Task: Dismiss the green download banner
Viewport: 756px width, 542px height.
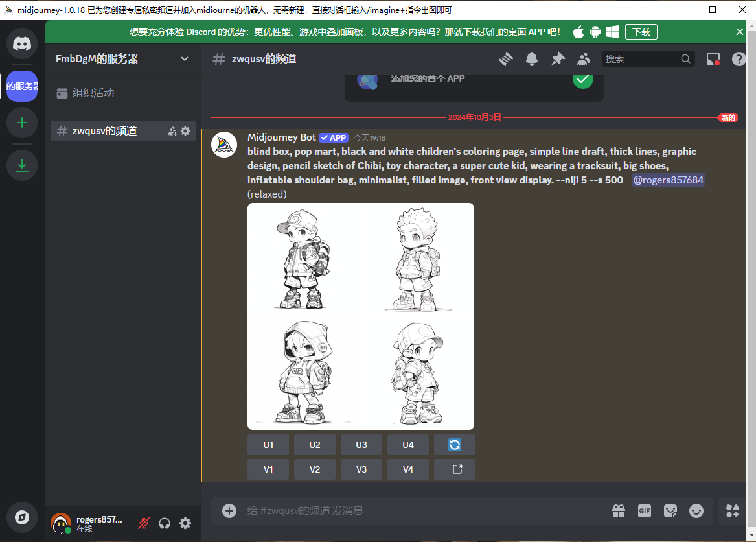Action: (740, 32)
